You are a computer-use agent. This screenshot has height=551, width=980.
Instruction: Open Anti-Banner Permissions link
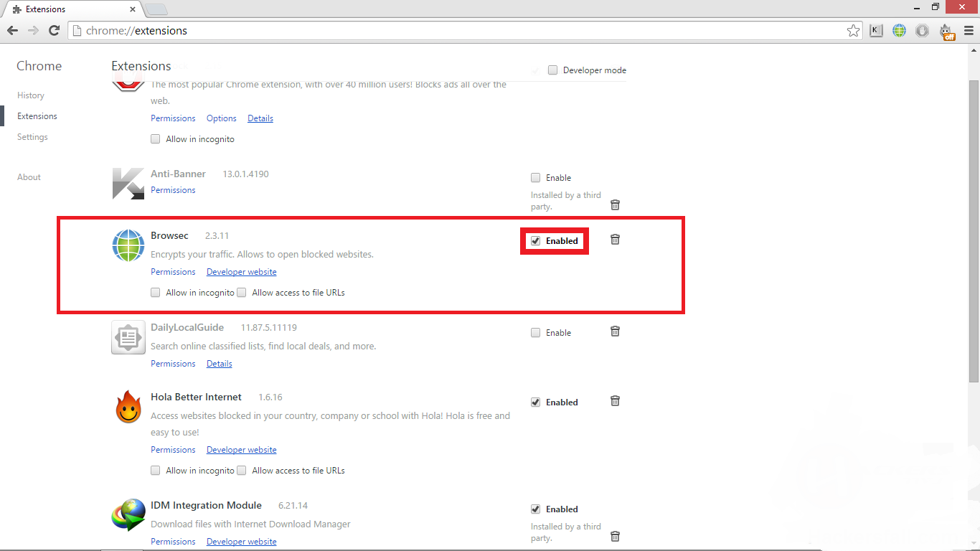coord(173,190)
